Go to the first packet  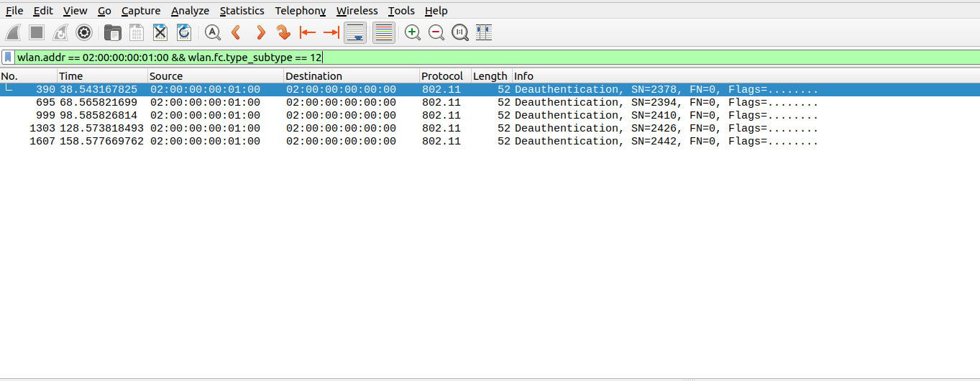pos(308,32)
